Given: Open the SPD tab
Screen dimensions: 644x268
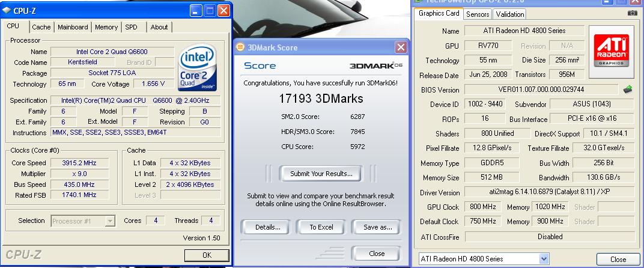Looking at the screenshot, I should tap(132, 27).
